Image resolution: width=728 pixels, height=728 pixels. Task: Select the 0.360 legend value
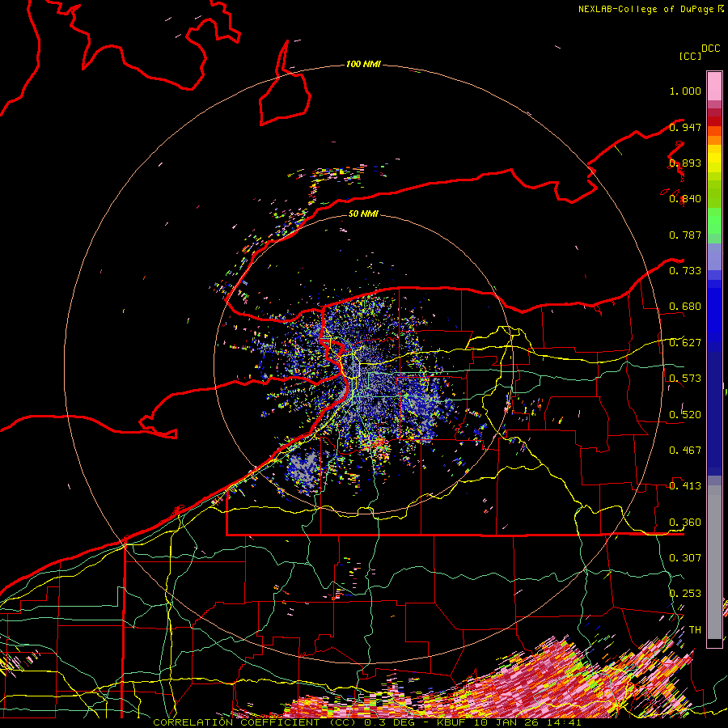[685, 523]
